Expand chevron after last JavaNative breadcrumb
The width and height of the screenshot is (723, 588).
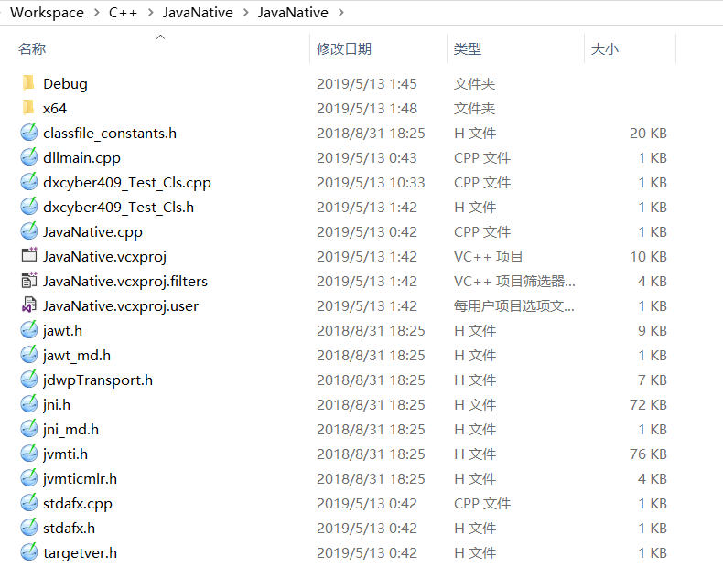pos(340,13)
